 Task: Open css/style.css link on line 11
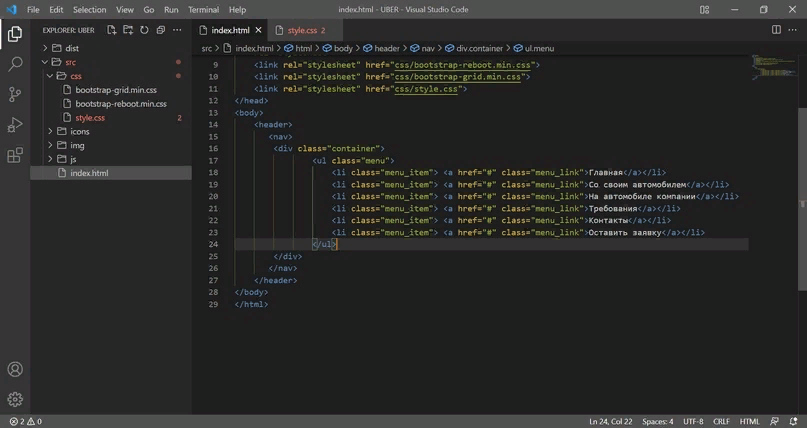coord(426,88)
